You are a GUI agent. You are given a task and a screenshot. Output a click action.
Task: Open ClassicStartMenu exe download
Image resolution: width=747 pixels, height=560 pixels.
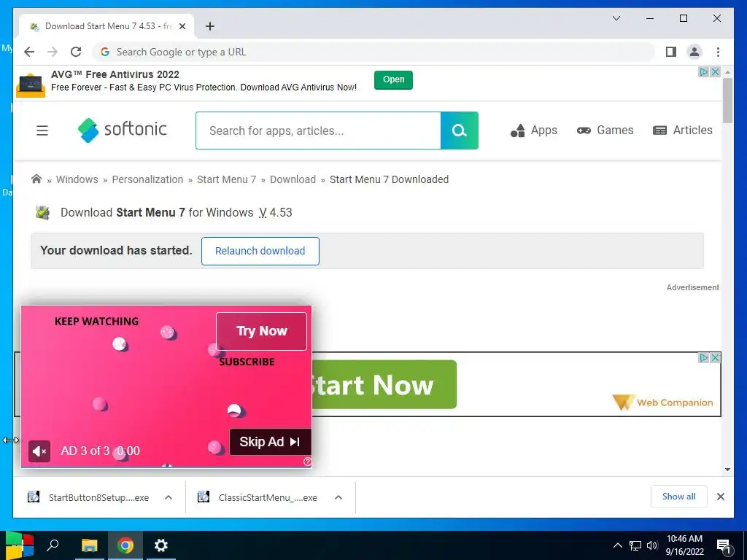pyautogui.click(x=258, y=497)
